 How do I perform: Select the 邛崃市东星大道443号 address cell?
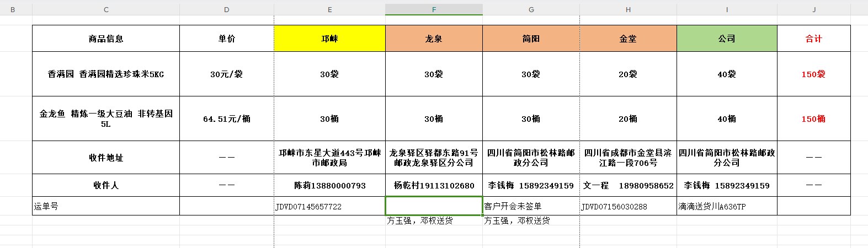click(329, 158)
